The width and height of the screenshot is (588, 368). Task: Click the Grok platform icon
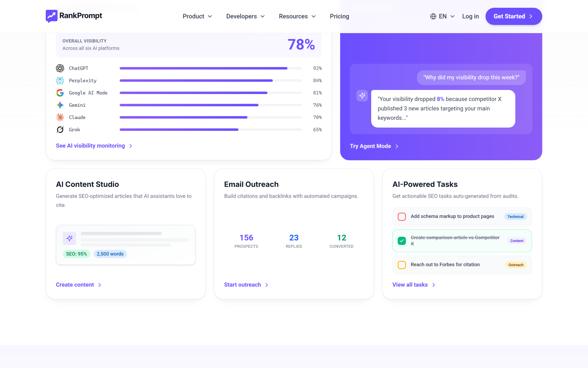click(x=60, y=130)
